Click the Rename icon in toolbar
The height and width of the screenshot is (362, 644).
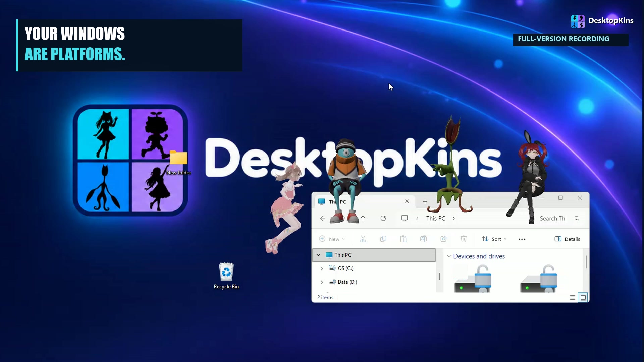point(423,239)
